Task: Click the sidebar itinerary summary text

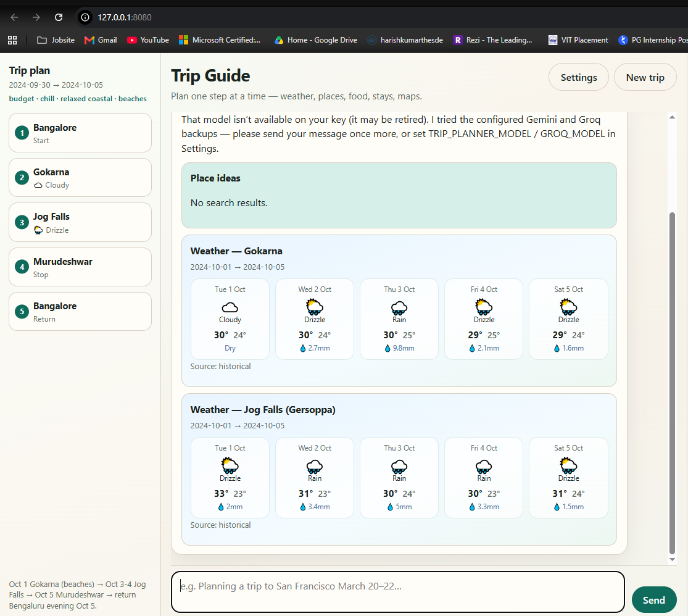Action: point(77,595)
